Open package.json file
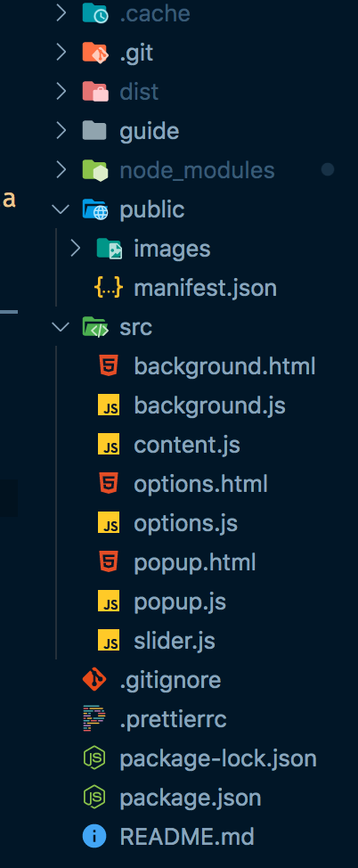358x868 pixels. [x=191, y=798]
